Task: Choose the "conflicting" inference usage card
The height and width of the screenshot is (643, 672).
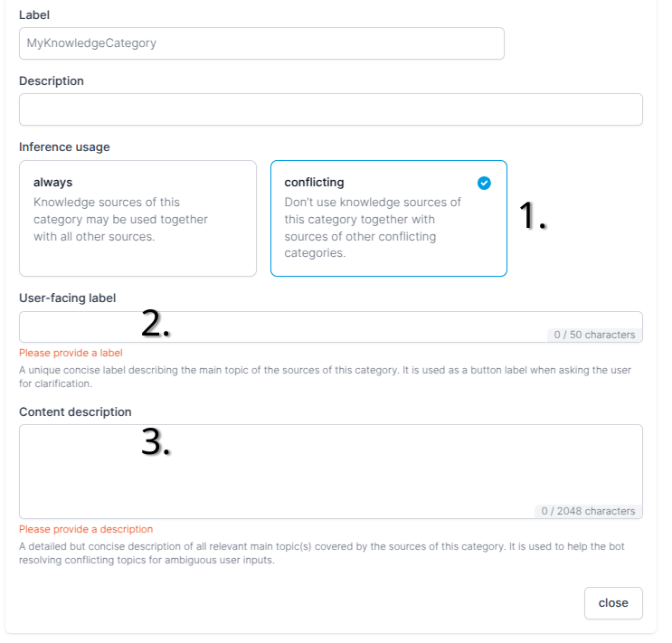Action: (x=389, y=218)
